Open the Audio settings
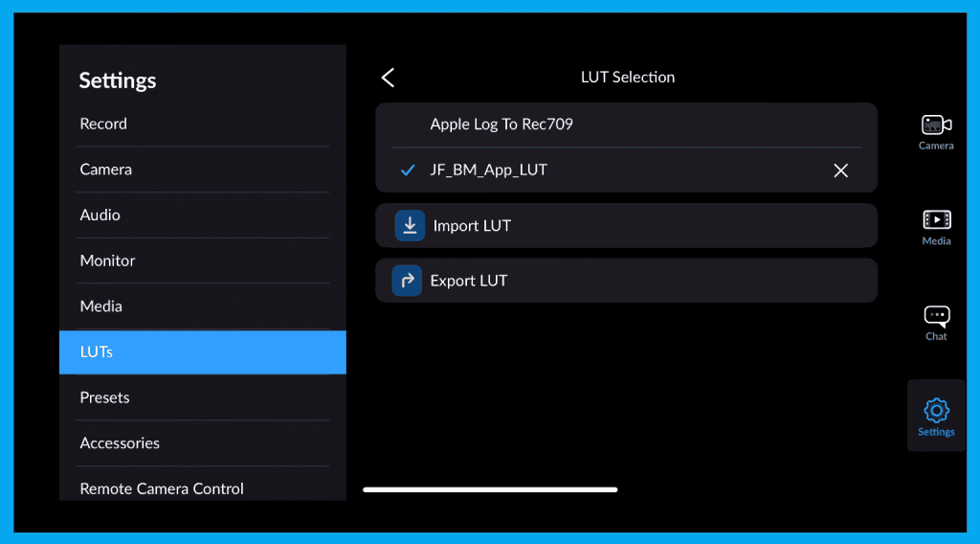Viewport: 980px width, 544px height. pyautogui.click(x=100, y=215)
